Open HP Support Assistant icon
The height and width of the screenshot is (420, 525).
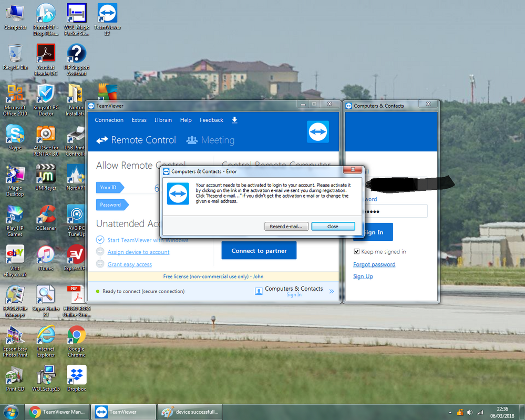pyautogui.click(x=77, y=59)
